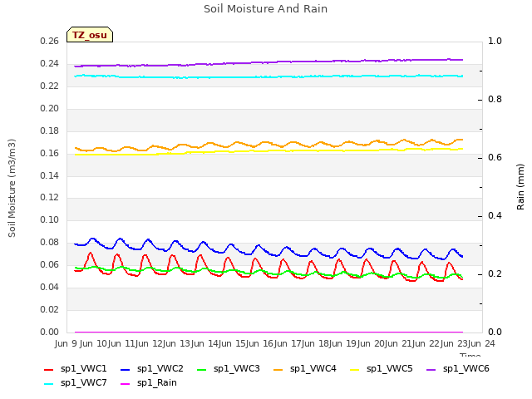The width and height of the screenshot is (532, 399).
Task: Click the 0.26 left axis value
Action: coord(50,42)
